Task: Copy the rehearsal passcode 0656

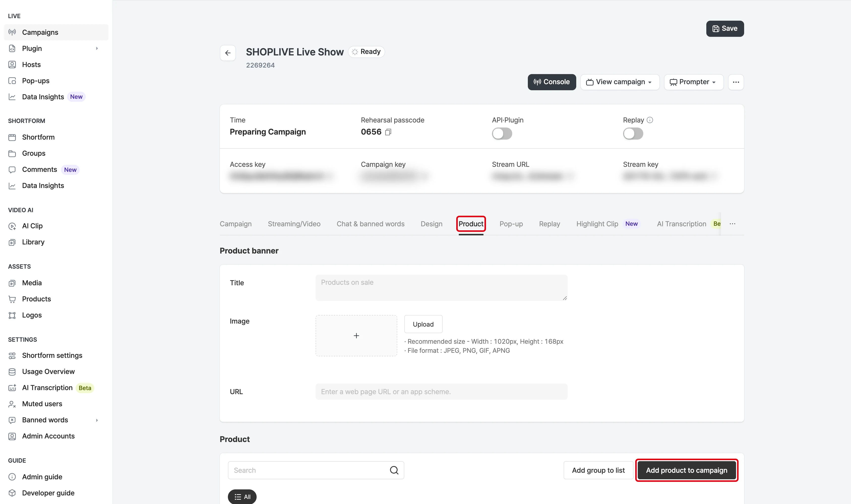Action: (388, 132)
